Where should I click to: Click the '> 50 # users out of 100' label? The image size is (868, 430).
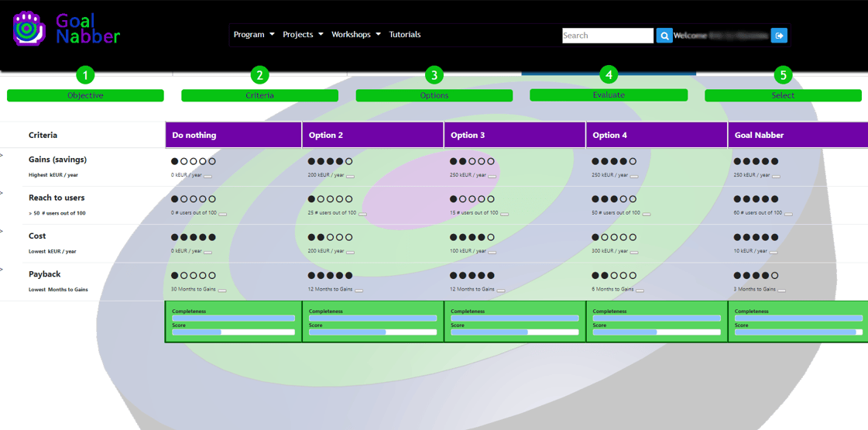tap(57, 213)
